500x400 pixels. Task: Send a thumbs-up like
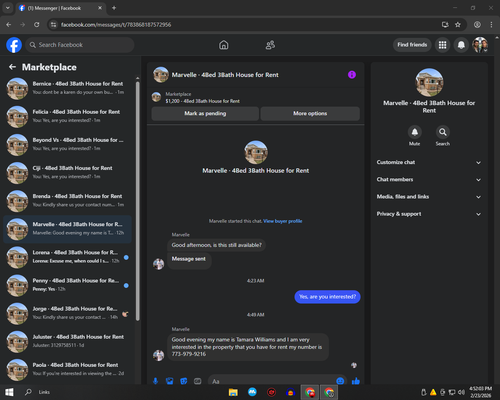(356, 381)
